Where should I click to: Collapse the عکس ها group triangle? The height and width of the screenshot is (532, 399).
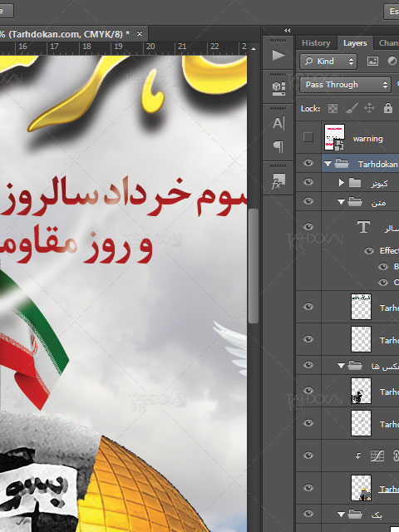[x=341, y=366]
